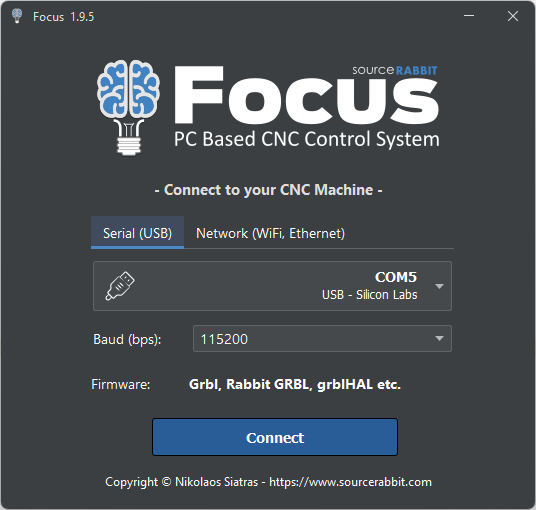
Task: Click the SourceRabbit brand logo
Action: pos(395,70)
